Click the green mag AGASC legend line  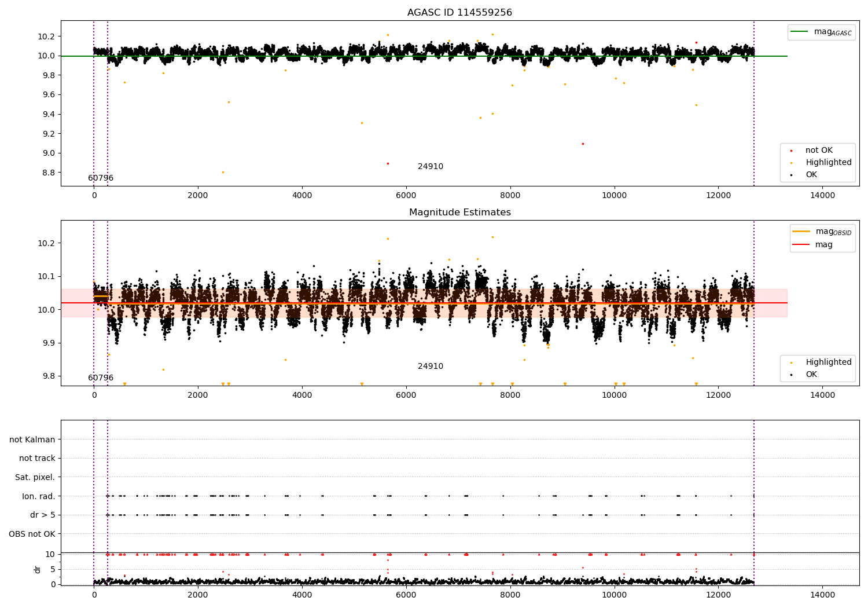tap(800, 32)
